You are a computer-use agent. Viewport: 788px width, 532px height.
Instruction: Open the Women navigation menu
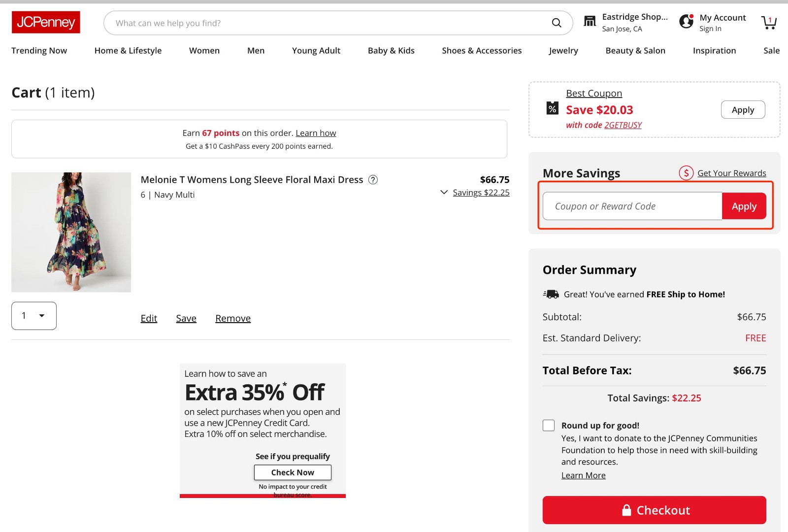[x=204, y=50]
